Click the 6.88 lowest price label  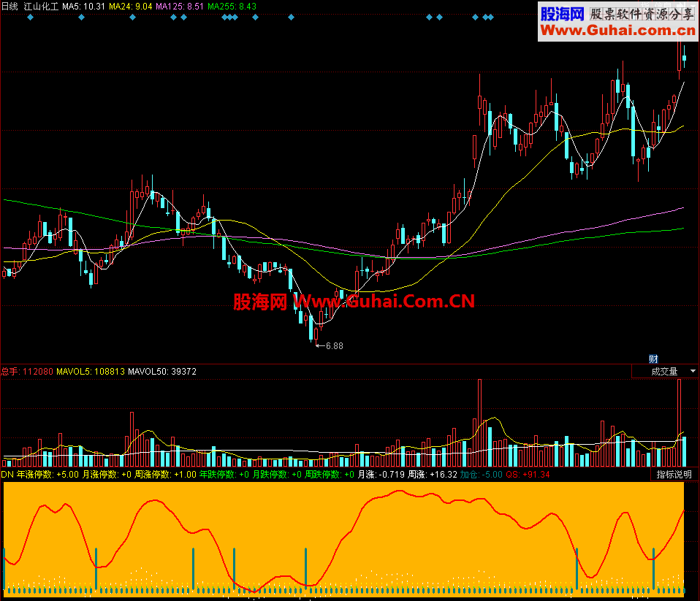coord(332,345)
